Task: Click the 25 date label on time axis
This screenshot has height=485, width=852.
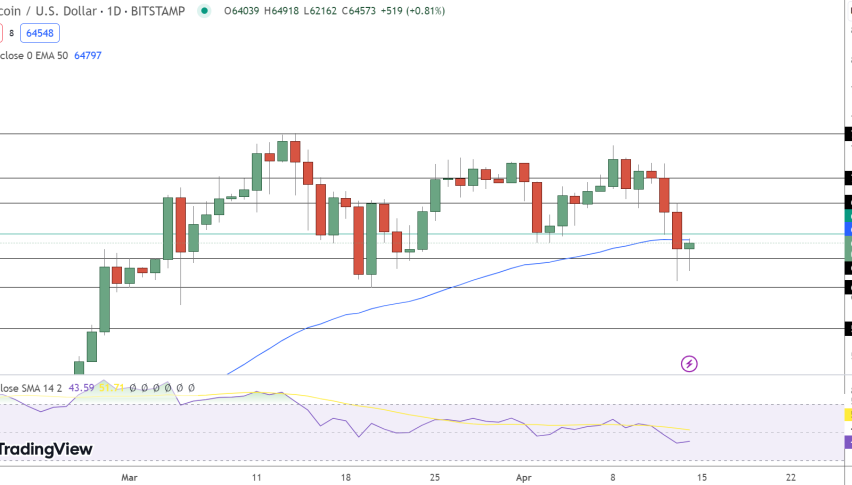Action: 435,477
